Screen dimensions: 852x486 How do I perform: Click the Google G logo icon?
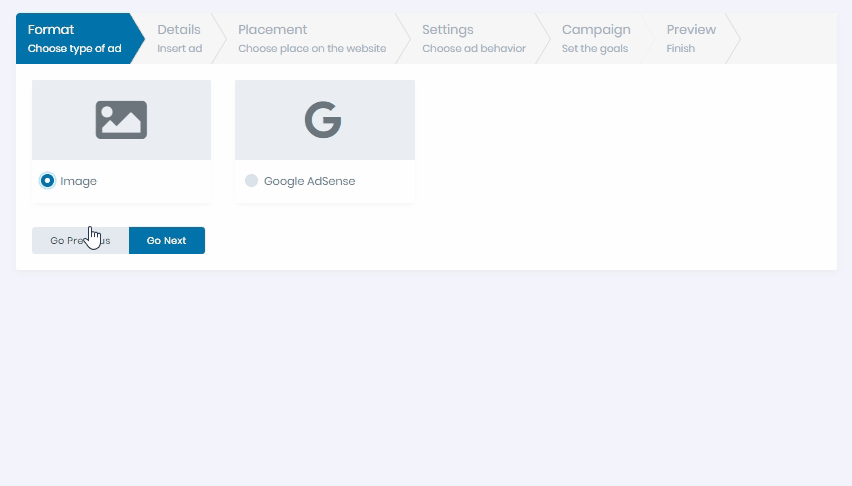point(323,120)
